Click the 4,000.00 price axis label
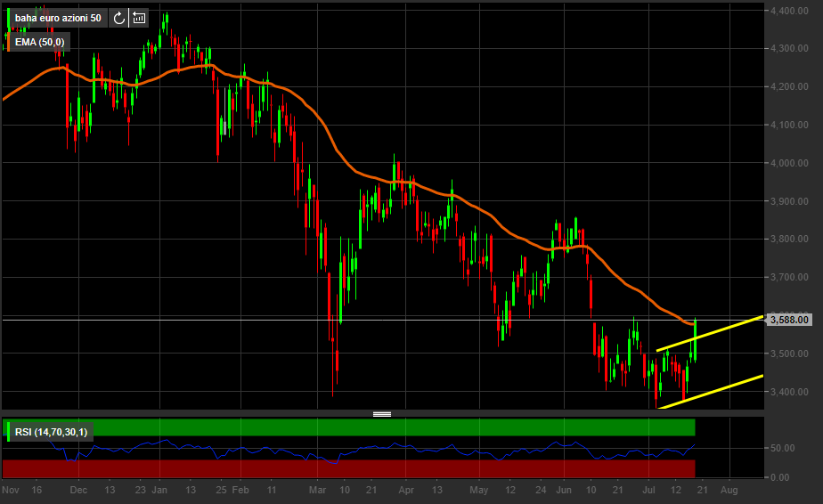The width and height of the screenshot is (823, 504). 789,163
